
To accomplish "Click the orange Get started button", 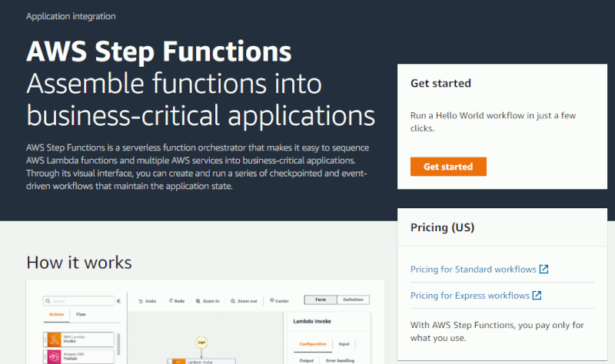I will pyautogui.click(x=448, y=167).
